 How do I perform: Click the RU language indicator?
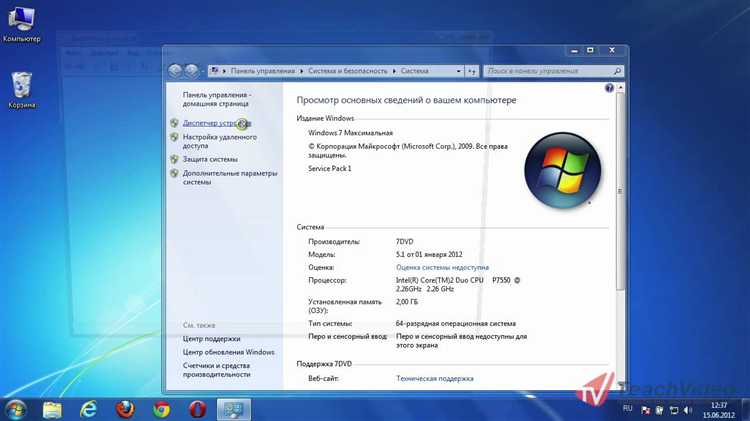click(x=628, y=409)
